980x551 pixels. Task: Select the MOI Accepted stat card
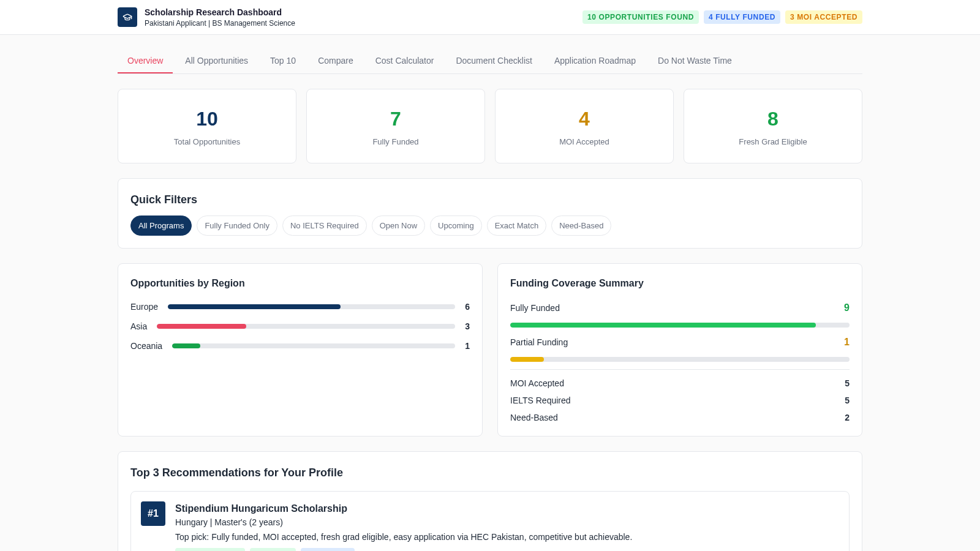584,126
